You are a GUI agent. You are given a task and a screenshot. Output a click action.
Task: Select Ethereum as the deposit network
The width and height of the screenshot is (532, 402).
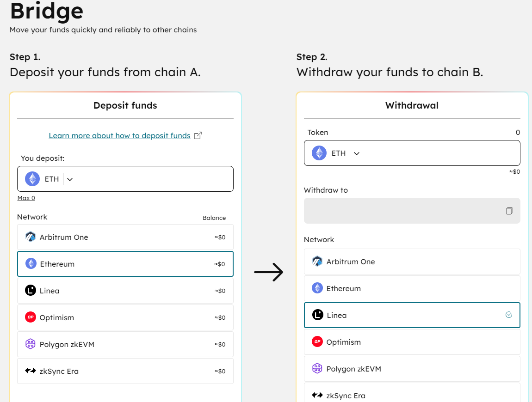(125, 264)
